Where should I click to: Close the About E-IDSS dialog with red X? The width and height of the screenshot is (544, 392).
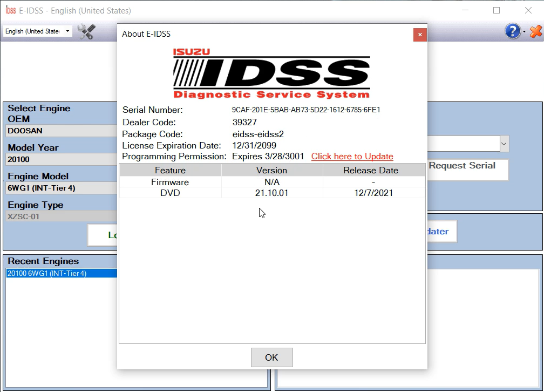[x=420, y=35]
